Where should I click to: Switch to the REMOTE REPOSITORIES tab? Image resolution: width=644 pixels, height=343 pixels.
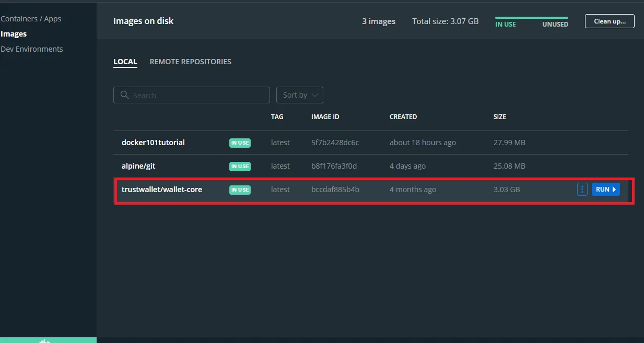click(191, 62)
